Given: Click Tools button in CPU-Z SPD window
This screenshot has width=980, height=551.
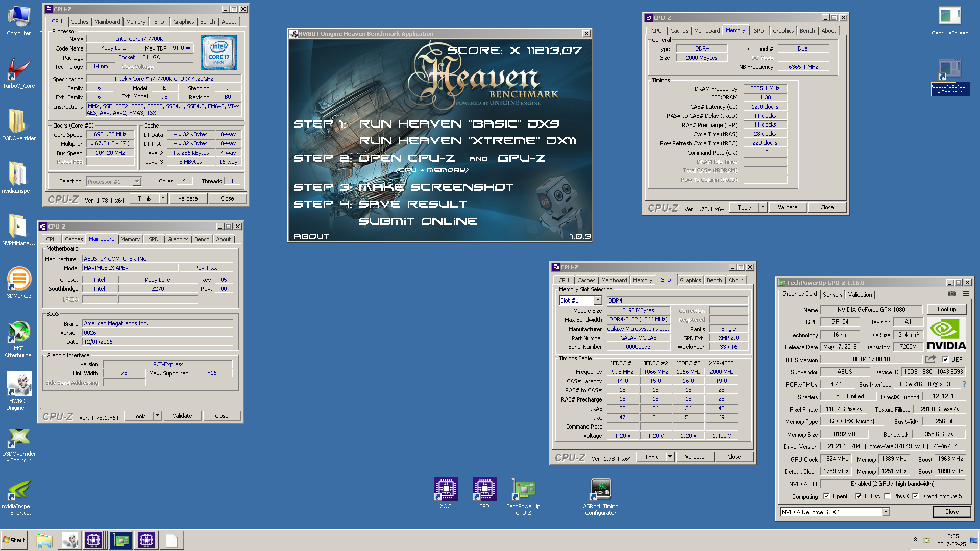Looking at the screenshot, I should 651,457.
